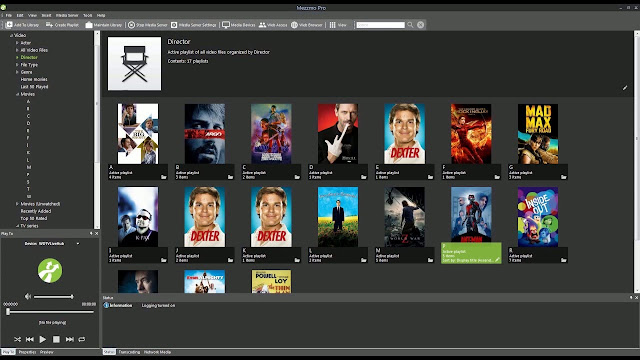640x360 pixels.
Task: Click the Add To Library toolbar icon
Action: point(9,25)
